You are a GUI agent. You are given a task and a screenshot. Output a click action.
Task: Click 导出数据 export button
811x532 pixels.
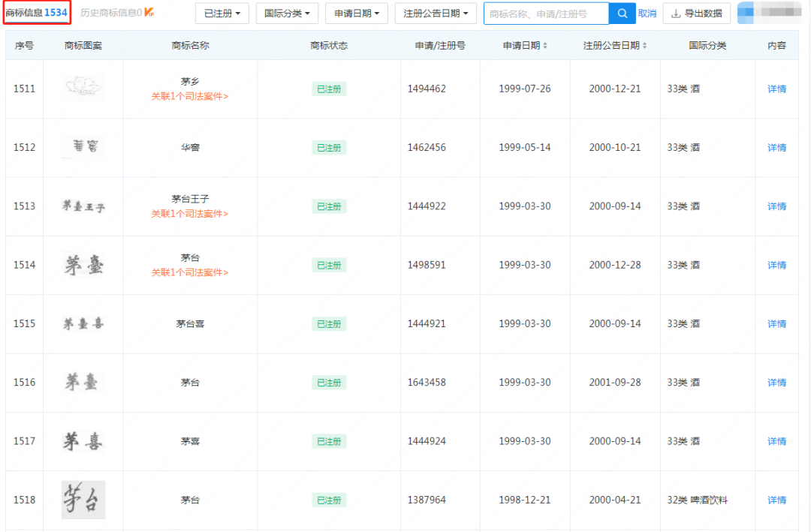697,14
